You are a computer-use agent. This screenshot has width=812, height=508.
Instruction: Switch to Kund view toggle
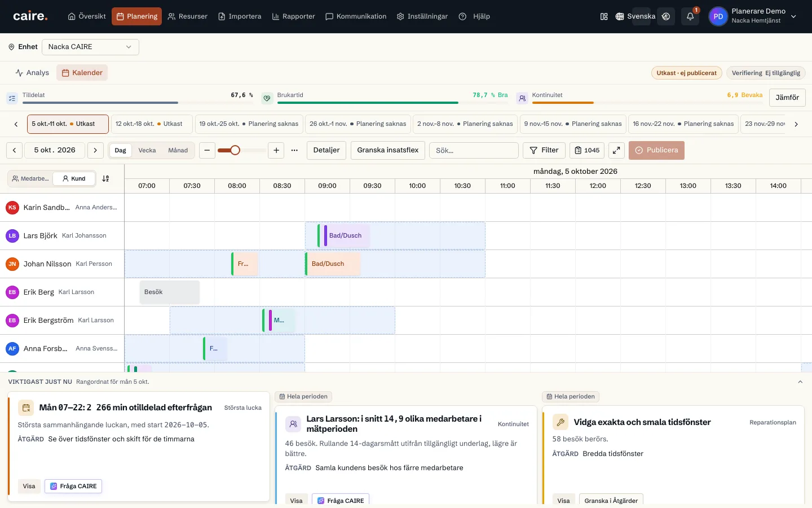click(x=74, y=178)
